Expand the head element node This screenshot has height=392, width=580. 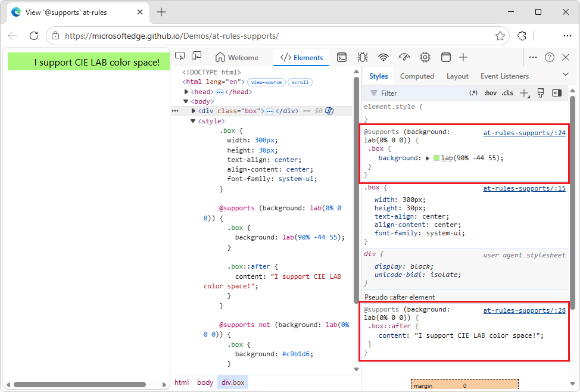(x=186, y=92)
